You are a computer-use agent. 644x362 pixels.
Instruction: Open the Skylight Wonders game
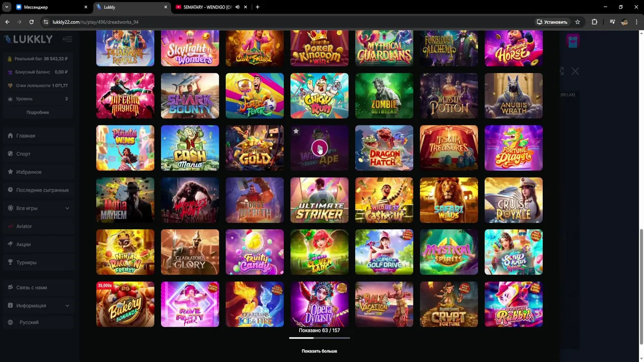[190, 48]
